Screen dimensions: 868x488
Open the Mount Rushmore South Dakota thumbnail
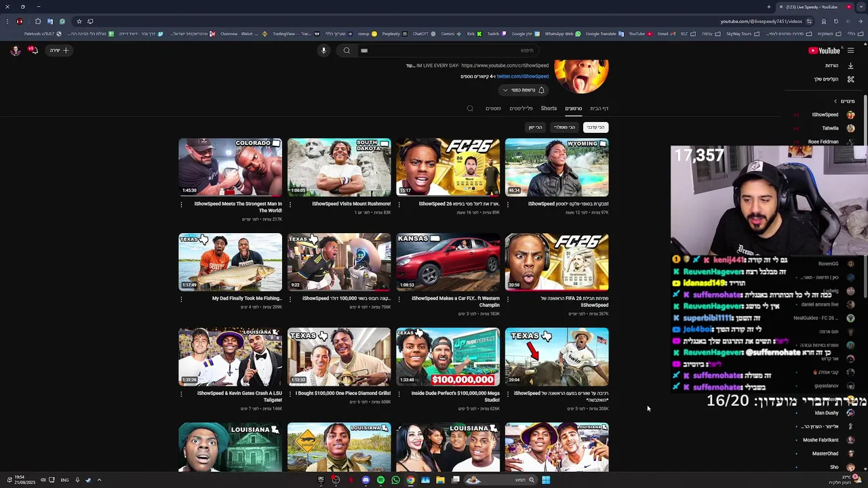[339, 167]
